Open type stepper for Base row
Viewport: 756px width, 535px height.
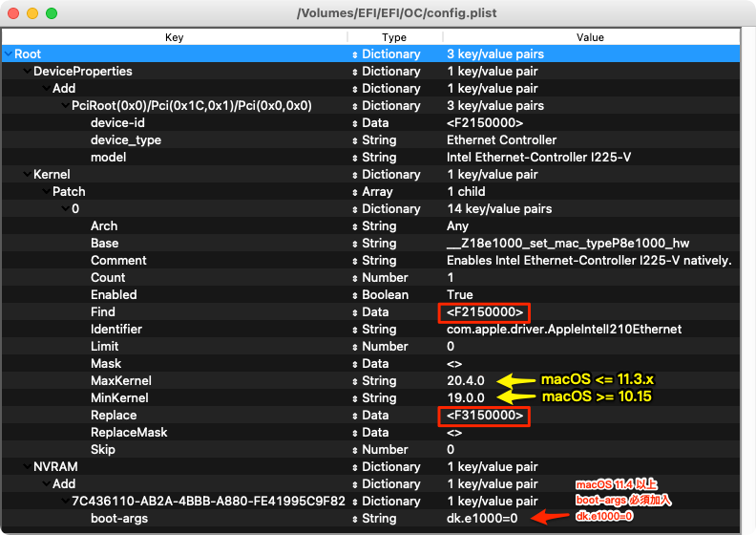355,245
